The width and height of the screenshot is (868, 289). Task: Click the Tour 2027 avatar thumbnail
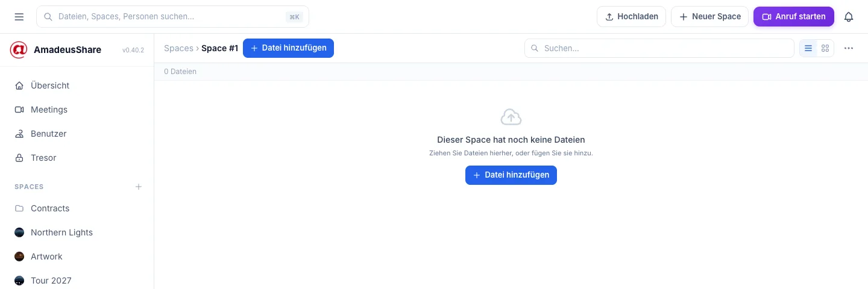(x=19, y=281)
